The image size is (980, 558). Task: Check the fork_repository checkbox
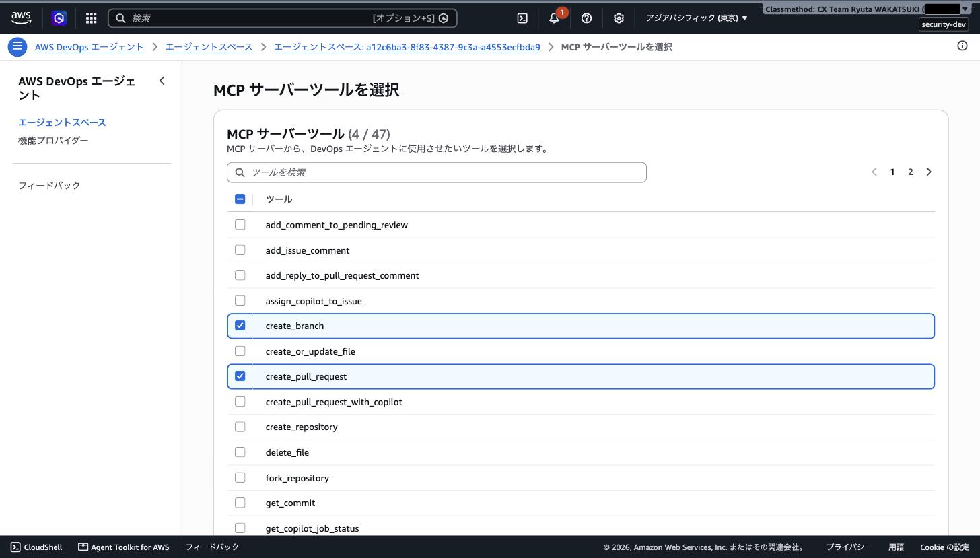pyautogui.click(x=240, y=477)
